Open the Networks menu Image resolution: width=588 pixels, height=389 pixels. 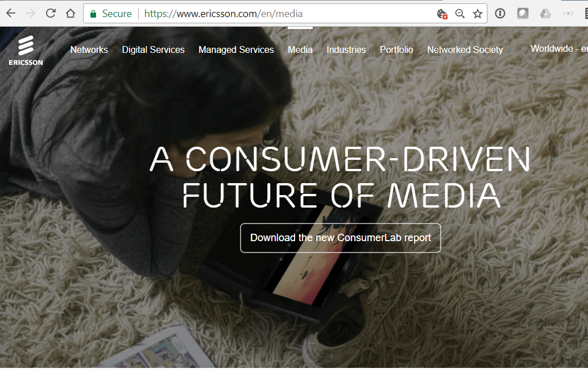pyautogui.click(x=89, y=50)
